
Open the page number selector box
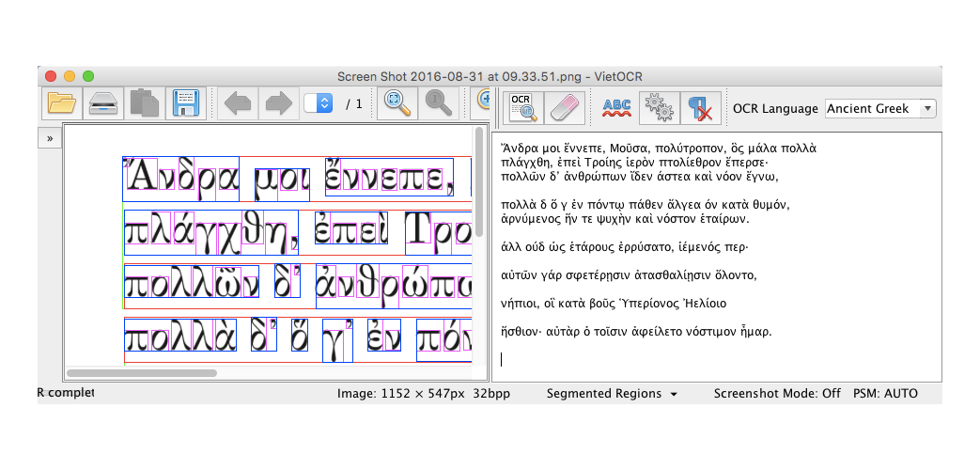tap(318, 103)
